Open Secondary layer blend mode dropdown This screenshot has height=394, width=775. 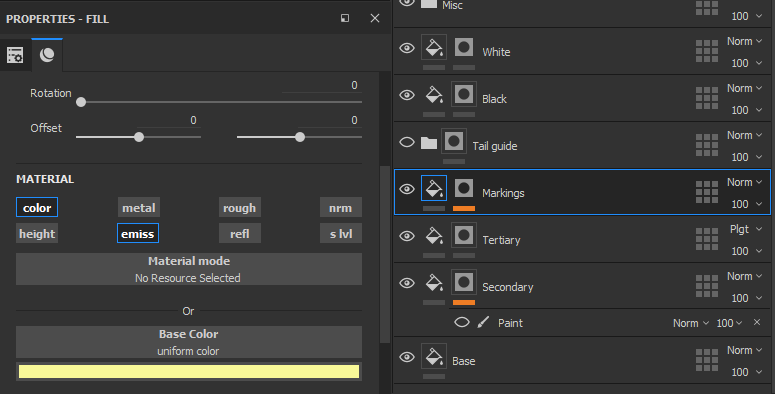[x=744, y=276]
